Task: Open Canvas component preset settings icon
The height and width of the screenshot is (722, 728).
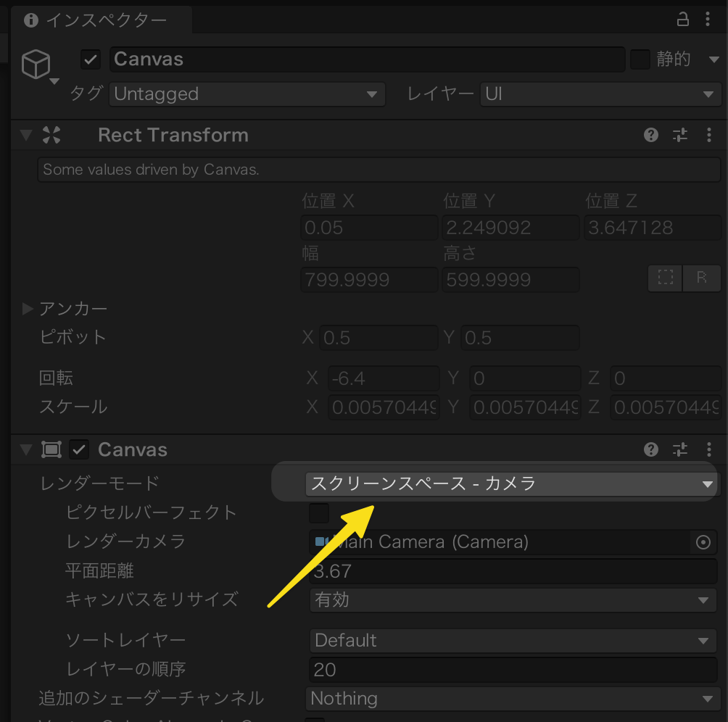Action: pyautogui.click(x=680, y=449)
